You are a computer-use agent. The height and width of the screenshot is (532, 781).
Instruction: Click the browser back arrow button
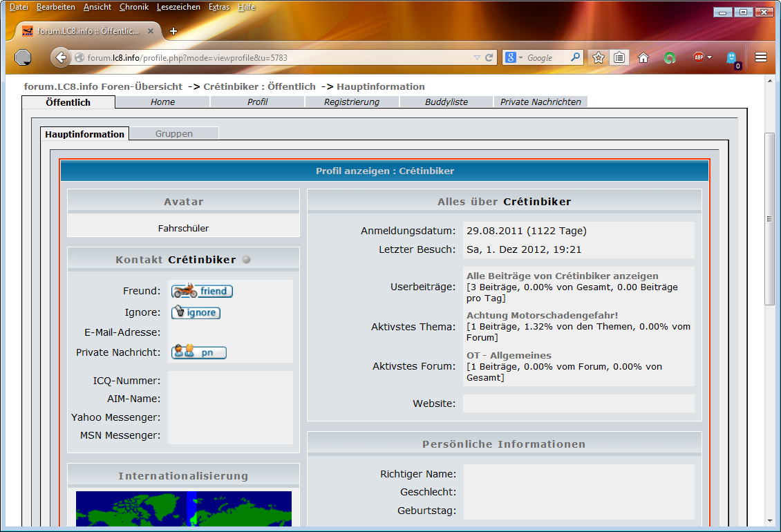(61, 58)
